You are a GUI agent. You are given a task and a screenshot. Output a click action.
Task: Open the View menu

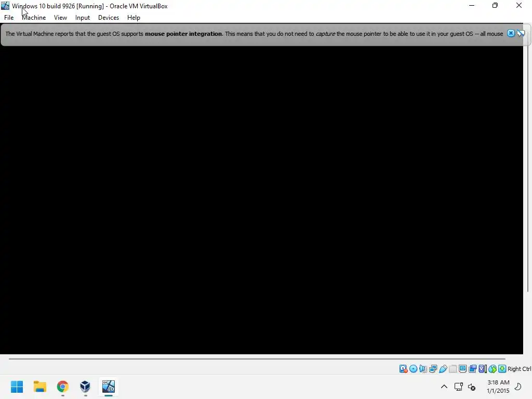(60, 18)
